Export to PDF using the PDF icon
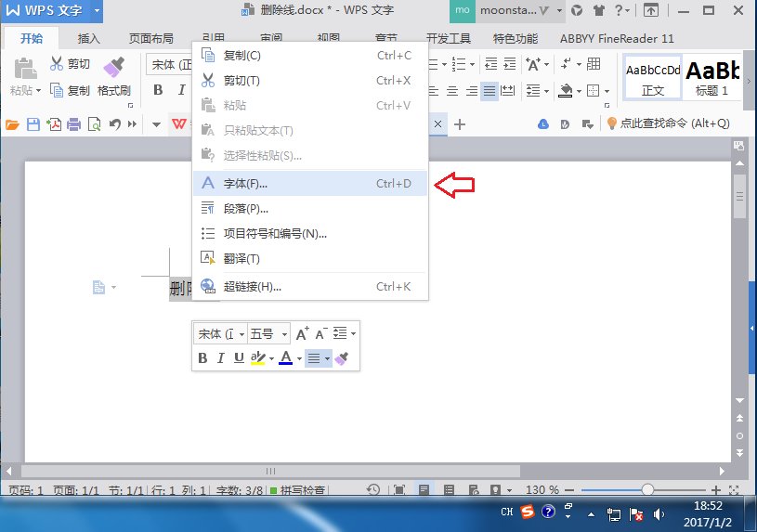757x532 pixels. tap(54, 124)
